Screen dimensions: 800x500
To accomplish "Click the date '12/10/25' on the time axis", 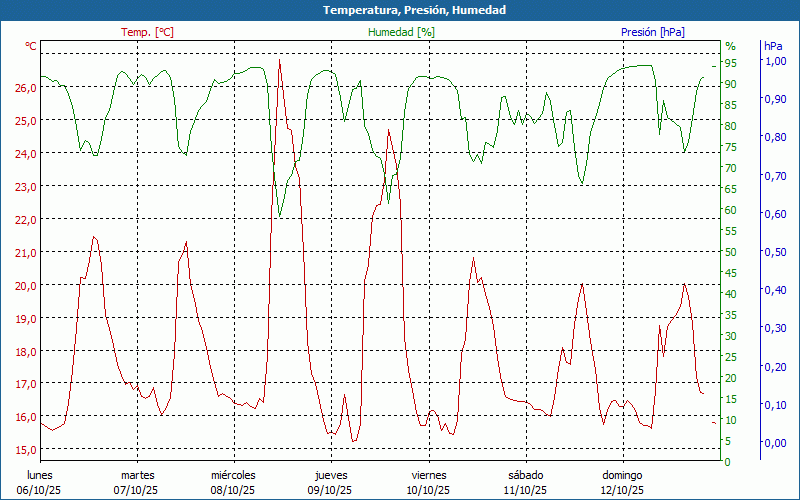I will tap(622, 490).
